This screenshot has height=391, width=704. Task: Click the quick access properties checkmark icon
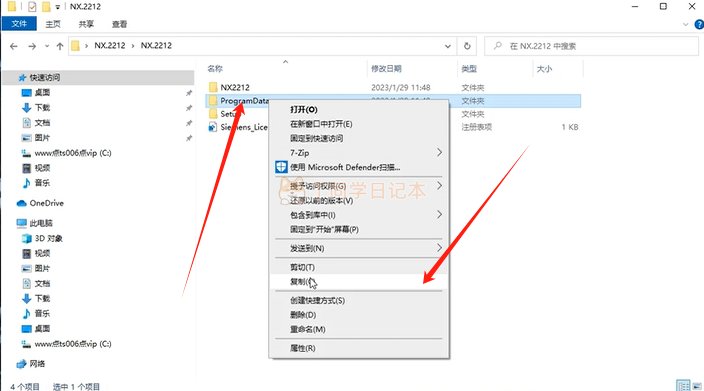(x=32, y=7)
